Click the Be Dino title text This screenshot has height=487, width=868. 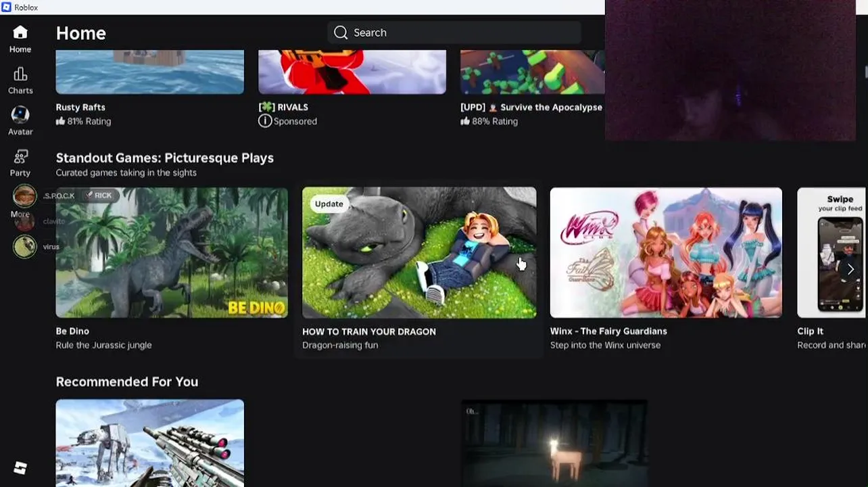[72, 331]
